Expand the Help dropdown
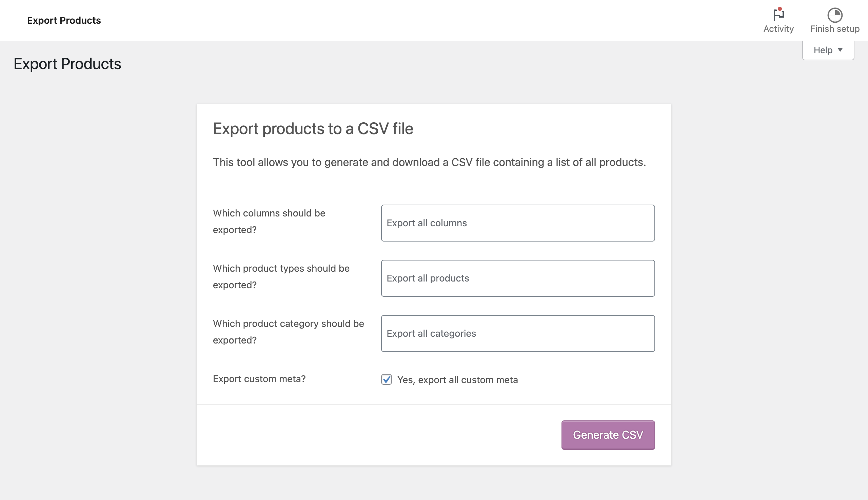Screen dimensions: 868x500 (828, 50)
